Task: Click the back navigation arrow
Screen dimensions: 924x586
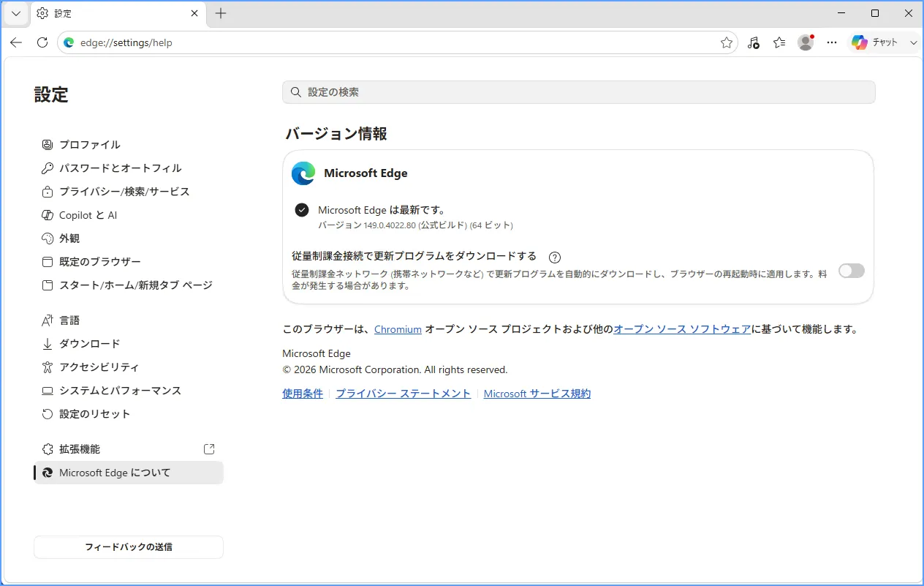Action: click(x=16, y=42)
